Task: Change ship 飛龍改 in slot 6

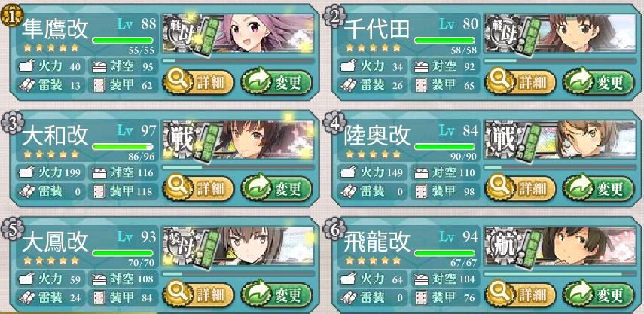Action: tap(598, 294)
